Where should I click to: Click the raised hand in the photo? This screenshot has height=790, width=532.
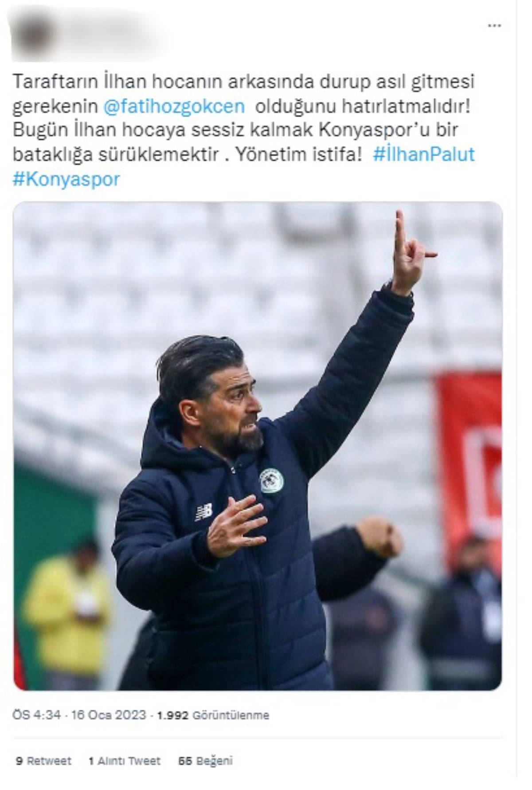point(411,253)
